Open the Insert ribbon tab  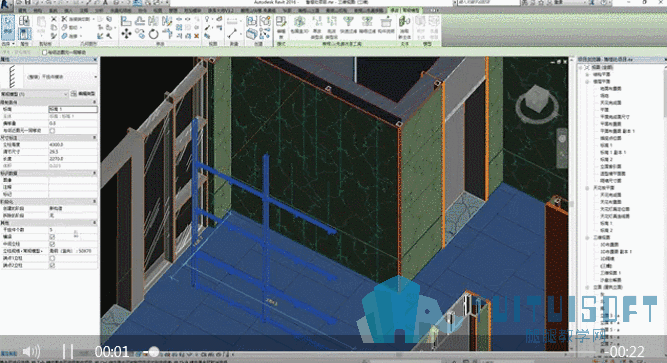pos(68,10)
